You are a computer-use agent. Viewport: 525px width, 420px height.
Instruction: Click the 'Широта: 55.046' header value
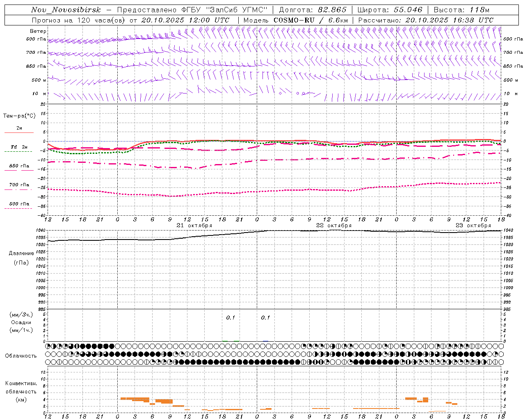tap(390, 10)
